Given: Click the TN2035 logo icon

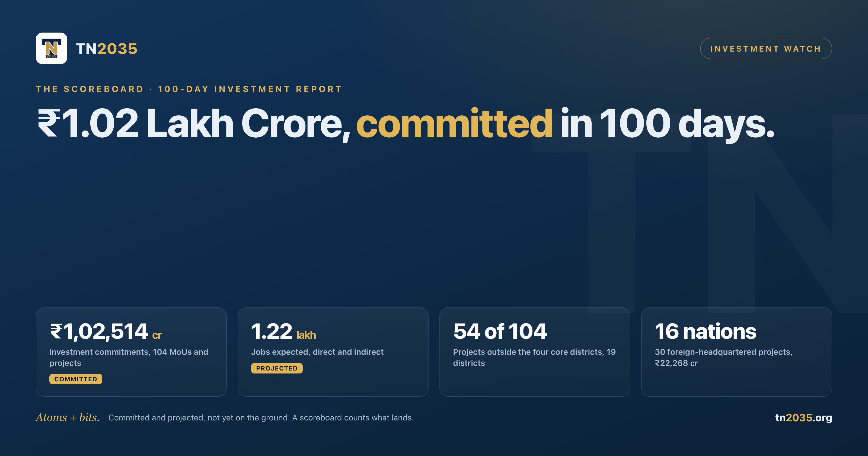Looking at the screenshot, I should point(52,48).
